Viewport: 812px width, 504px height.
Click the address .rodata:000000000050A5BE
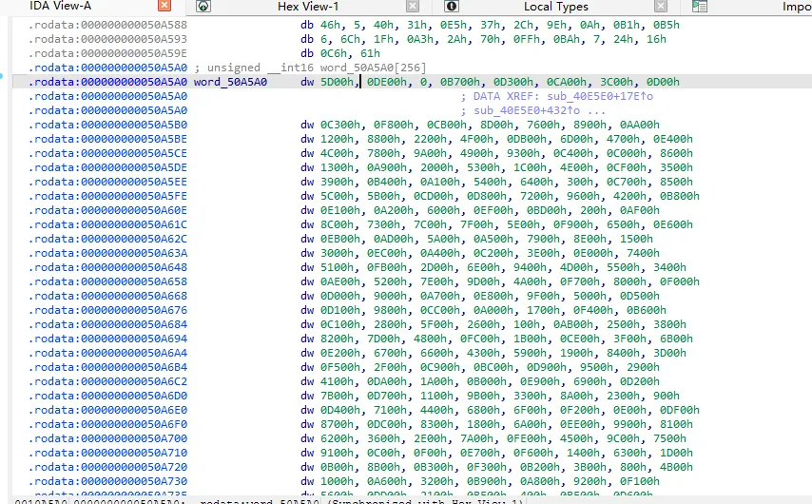pyautogui.click(x=107, y=139)
